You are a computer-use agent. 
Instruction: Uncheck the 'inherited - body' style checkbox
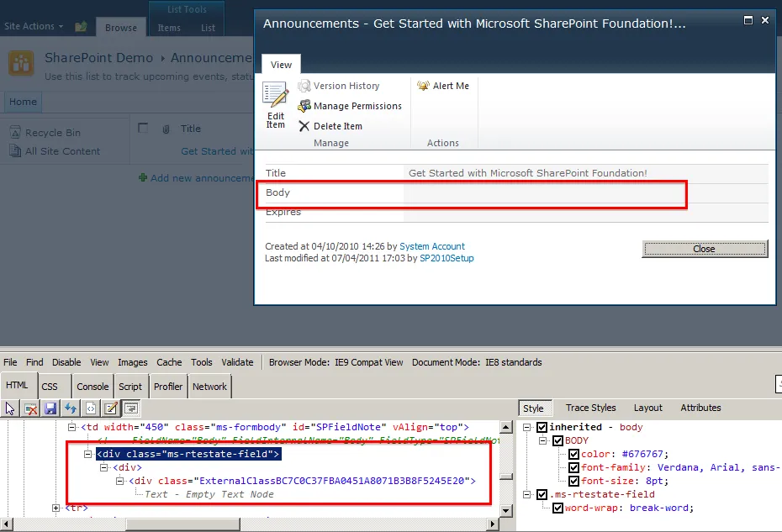click(x=542, y=427)
